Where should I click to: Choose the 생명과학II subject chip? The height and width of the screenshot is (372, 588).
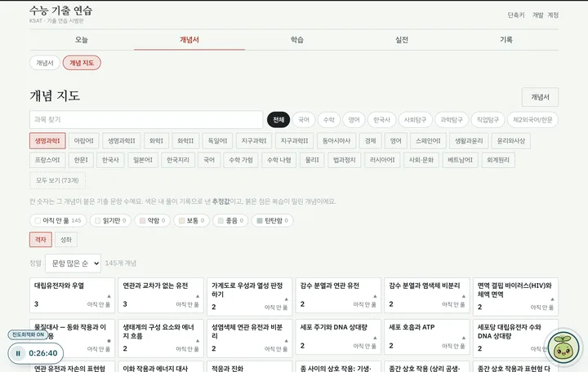click(122, 141)
